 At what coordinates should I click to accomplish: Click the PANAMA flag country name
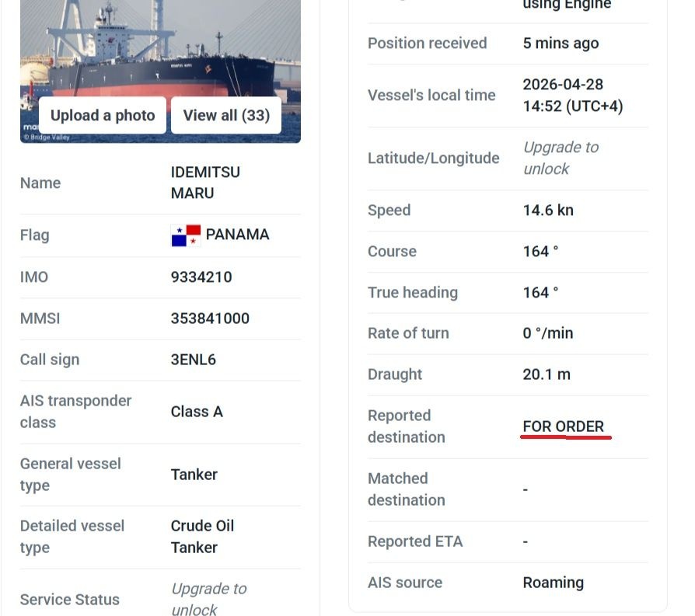click(x=237, y=235)
